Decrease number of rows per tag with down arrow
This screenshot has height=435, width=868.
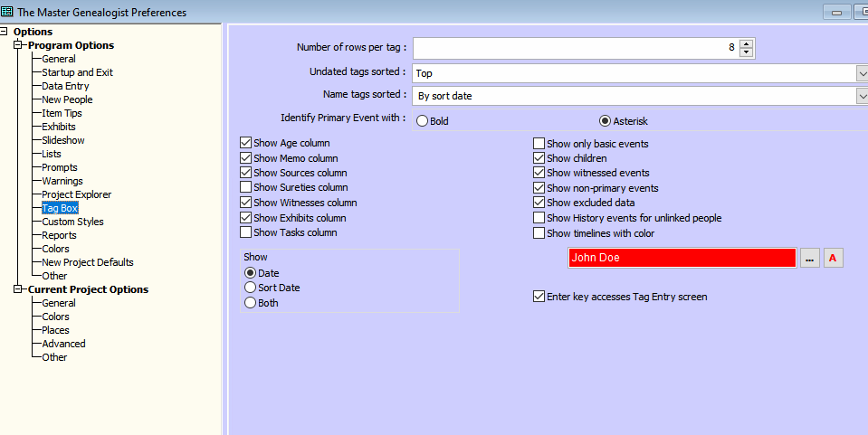[746, 52]
